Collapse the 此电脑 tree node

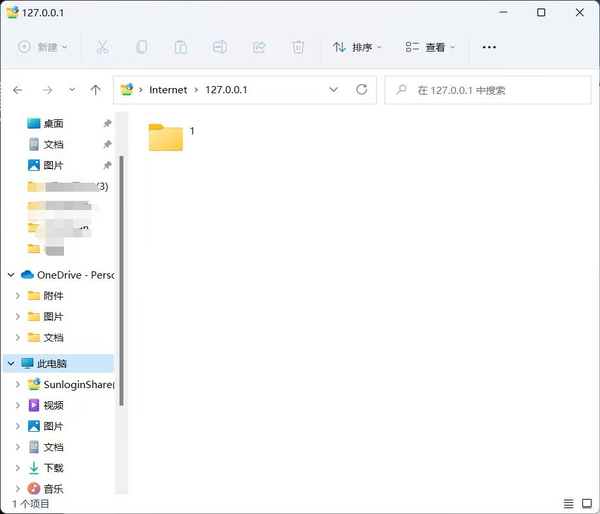point(11,364)
